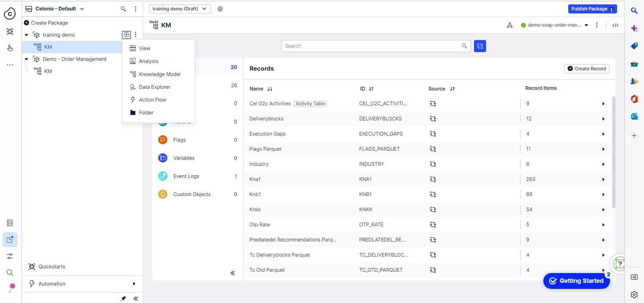The height and width of the screenshot is (303, 644).
Task: Sort records by ID column
Action: click(x=371, y=89)
